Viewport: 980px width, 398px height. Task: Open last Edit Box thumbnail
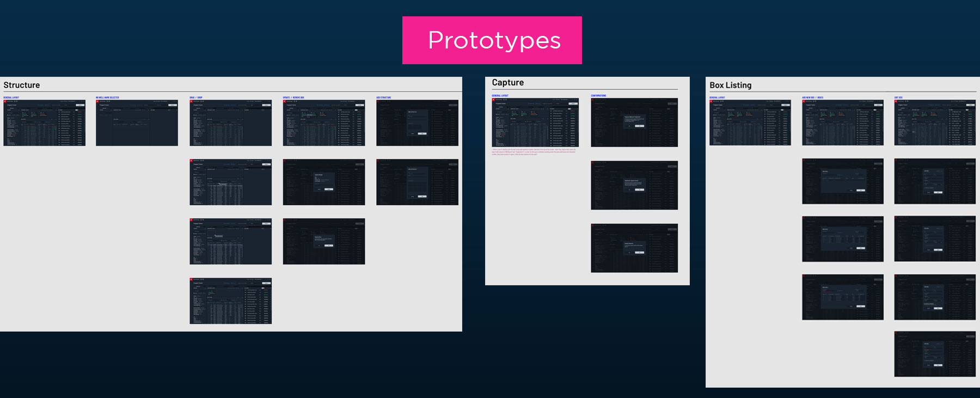935,354
